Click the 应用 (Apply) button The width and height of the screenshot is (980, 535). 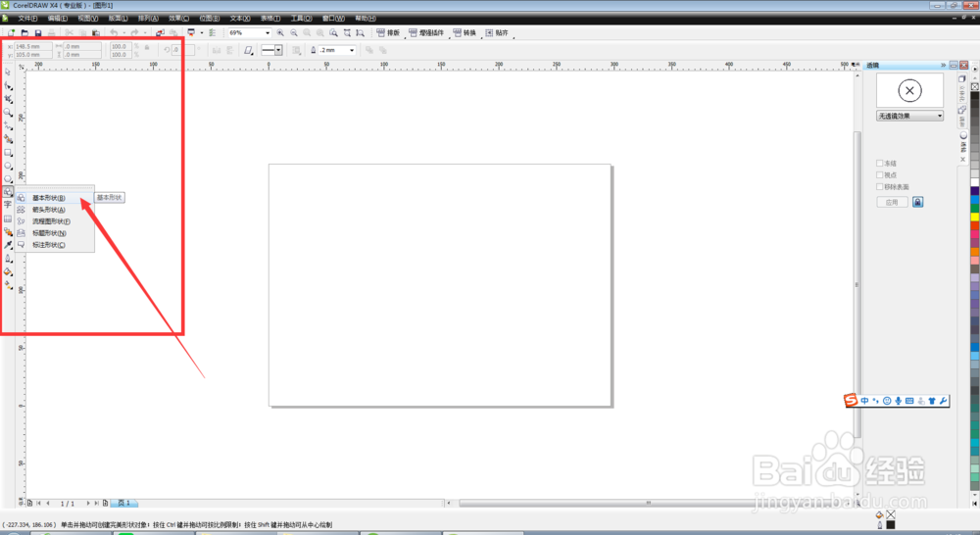[x=892, y=202]
